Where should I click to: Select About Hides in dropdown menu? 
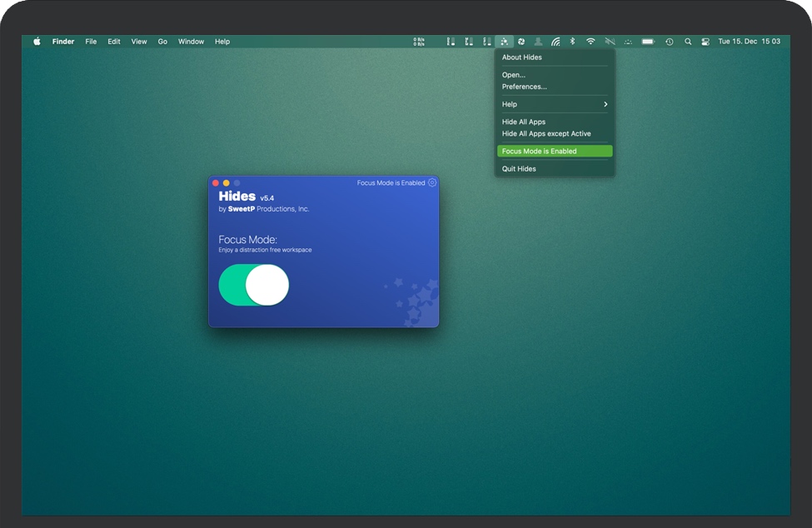coord(555,57)
